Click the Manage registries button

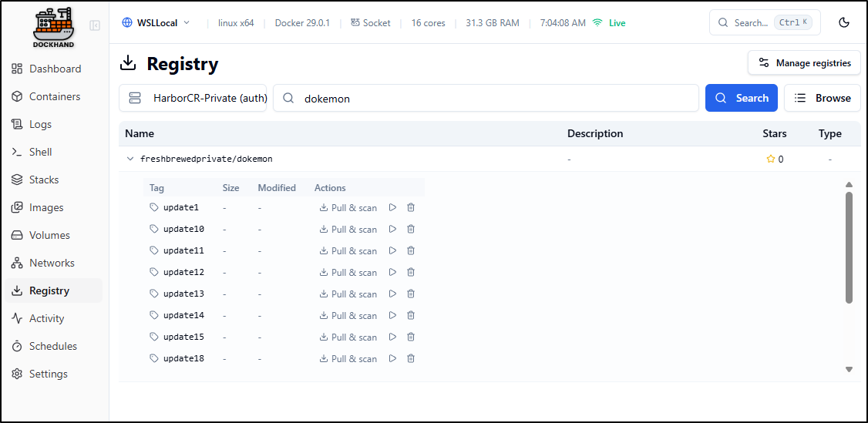(804, 62)
